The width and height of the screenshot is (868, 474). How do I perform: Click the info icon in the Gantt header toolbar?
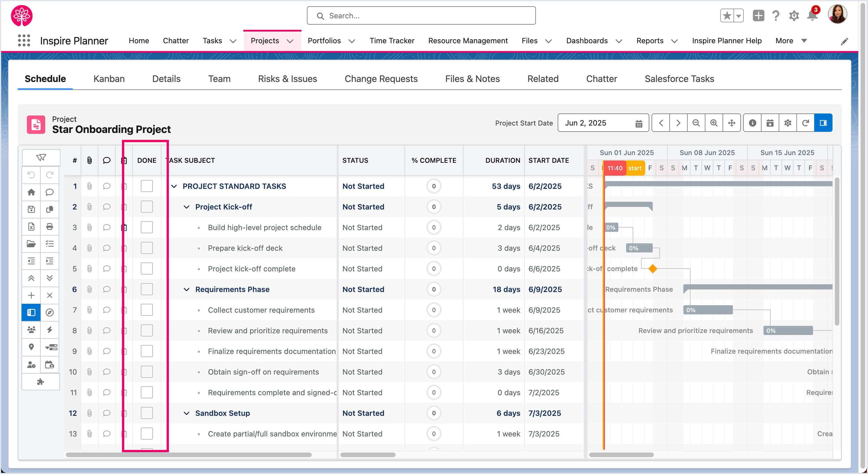point(752,123)
